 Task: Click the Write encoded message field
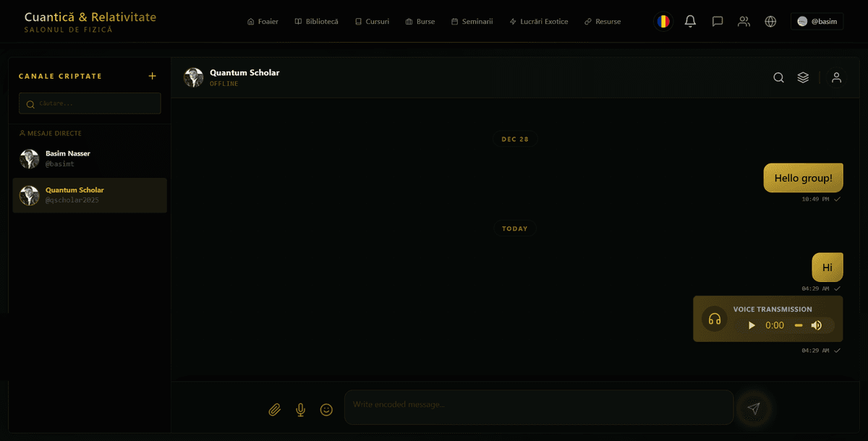(539, 405)
